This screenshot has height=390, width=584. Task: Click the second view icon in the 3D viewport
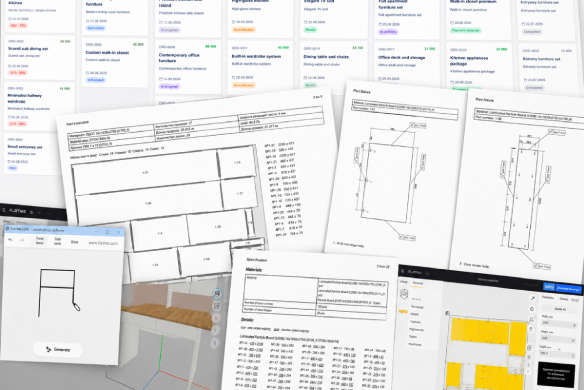click(x=216, y=306)
